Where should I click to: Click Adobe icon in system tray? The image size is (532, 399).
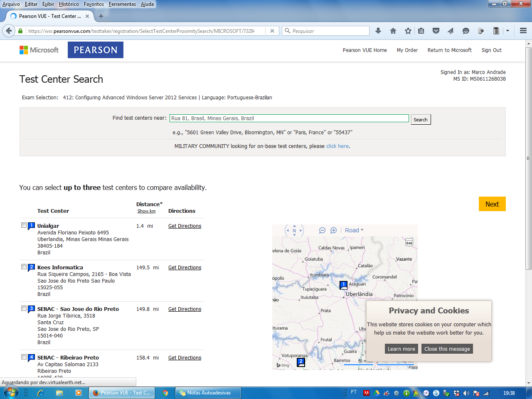pos(367,393)
